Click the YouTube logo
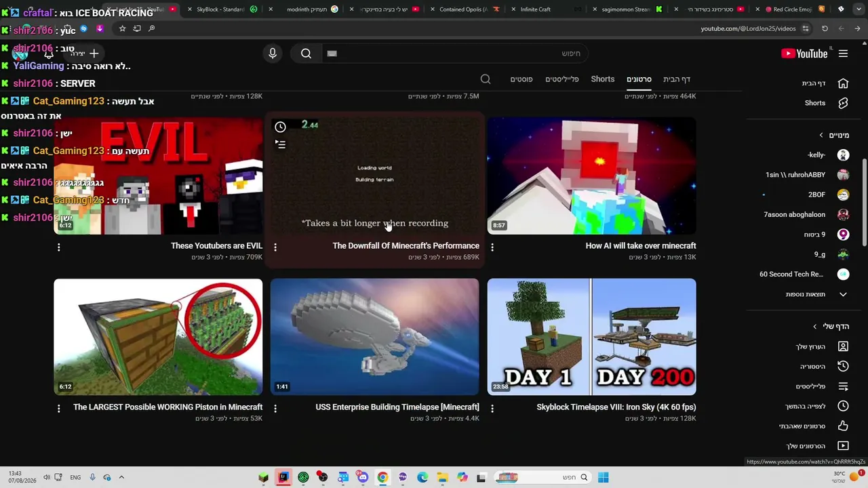Screen dimensions: 868x488 point(804,54)
